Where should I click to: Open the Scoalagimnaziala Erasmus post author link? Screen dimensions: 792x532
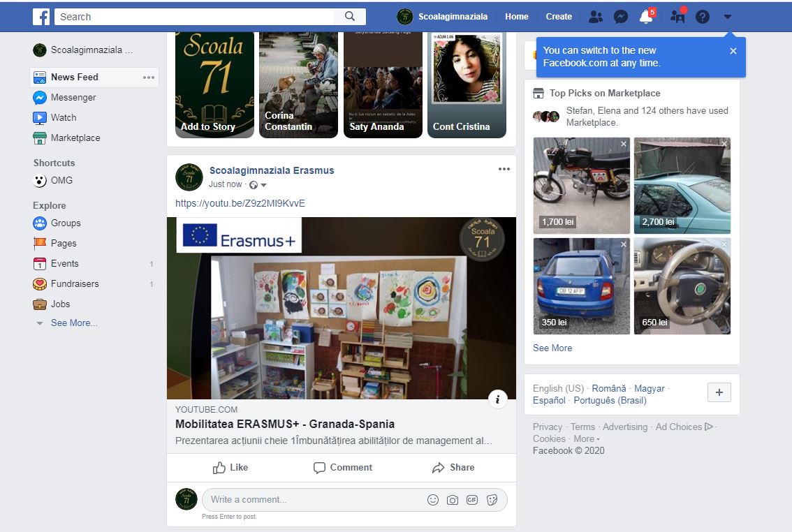(272, 170)
